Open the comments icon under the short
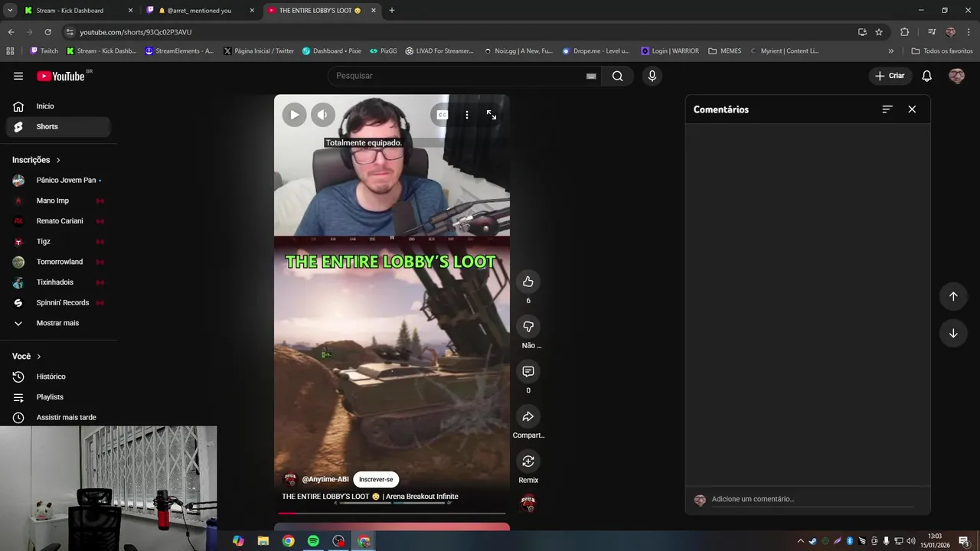980x551 pixels. point(528,371)
